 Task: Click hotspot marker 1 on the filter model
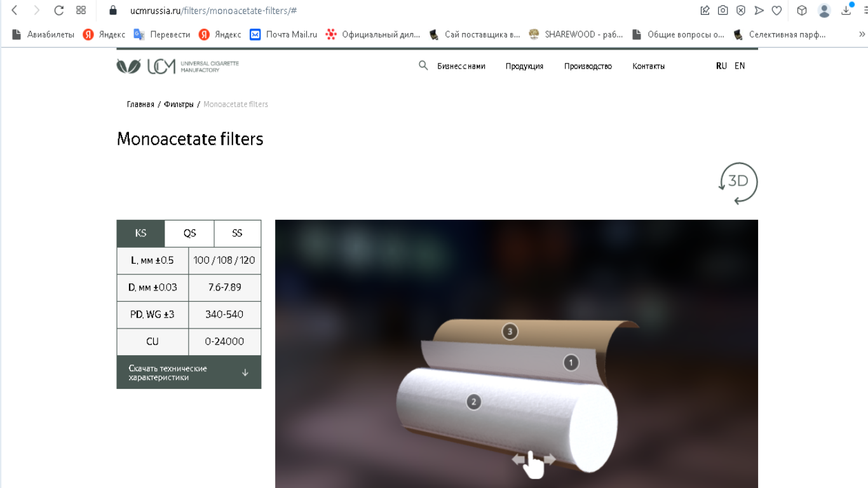pos(571,363)
